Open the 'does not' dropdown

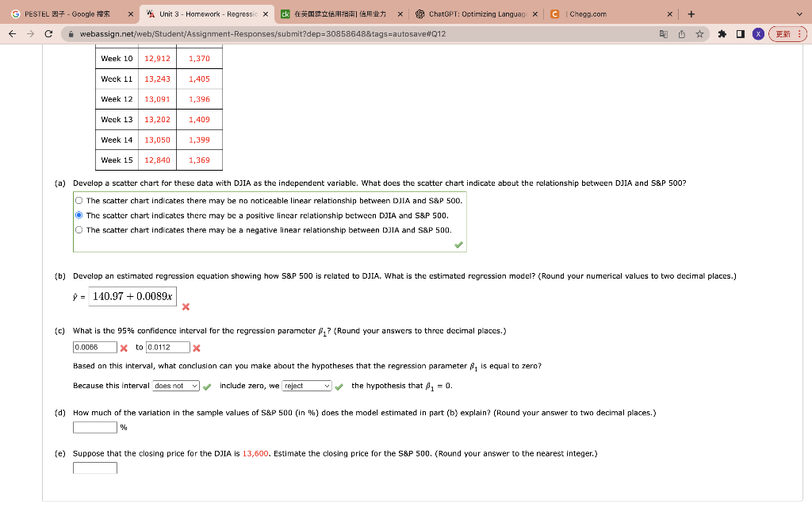(176, 386)
